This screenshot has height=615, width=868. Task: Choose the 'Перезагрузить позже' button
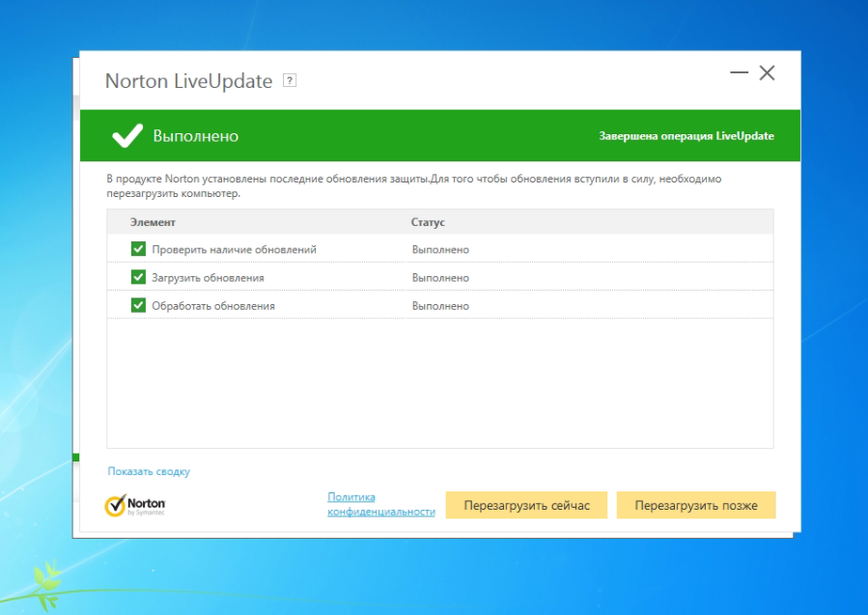696,505
